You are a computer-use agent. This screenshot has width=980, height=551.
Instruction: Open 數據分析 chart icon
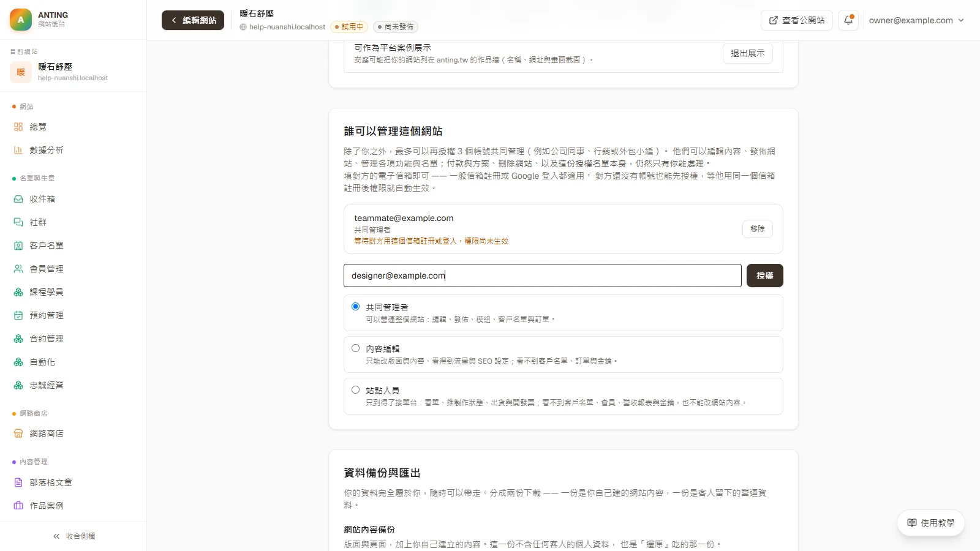pyautogui.click(x=18, y=150)
